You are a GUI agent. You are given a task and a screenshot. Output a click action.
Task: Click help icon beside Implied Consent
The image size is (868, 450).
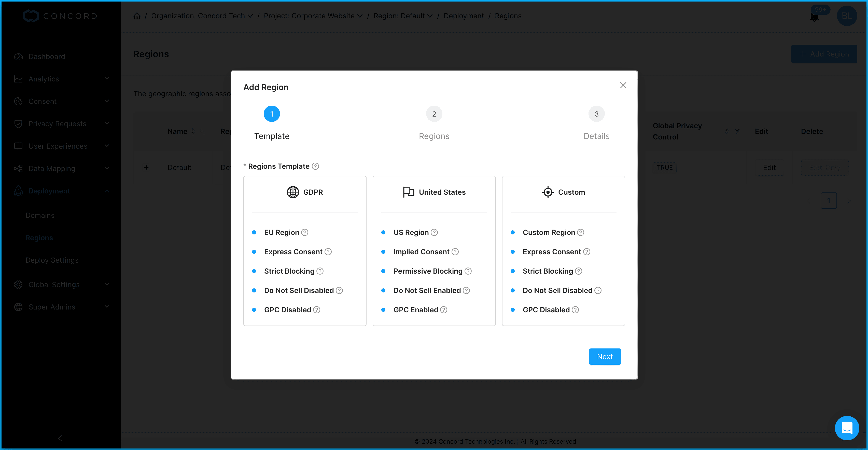click(x=455, y=252)
